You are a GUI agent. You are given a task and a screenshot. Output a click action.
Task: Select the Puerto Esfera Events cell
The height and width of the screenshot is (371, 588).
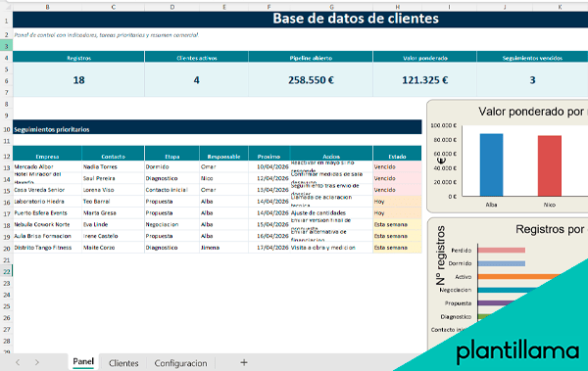point(47,212)
